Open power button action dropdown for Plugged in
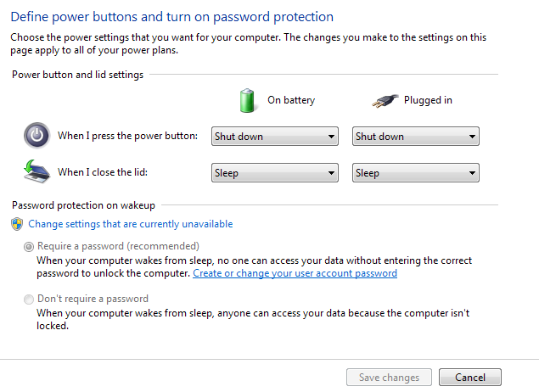This screenshot has height=392, width=539. (415, 137)
